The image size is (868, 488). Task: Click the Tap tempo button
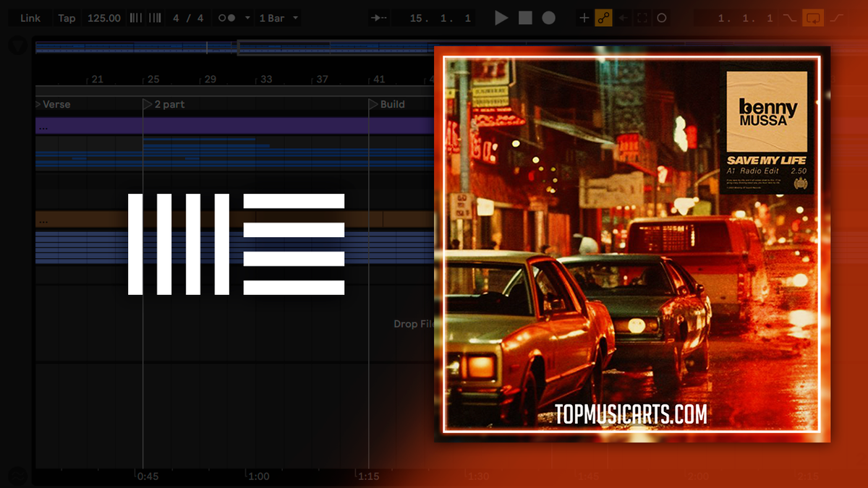[x=67, y=18]
